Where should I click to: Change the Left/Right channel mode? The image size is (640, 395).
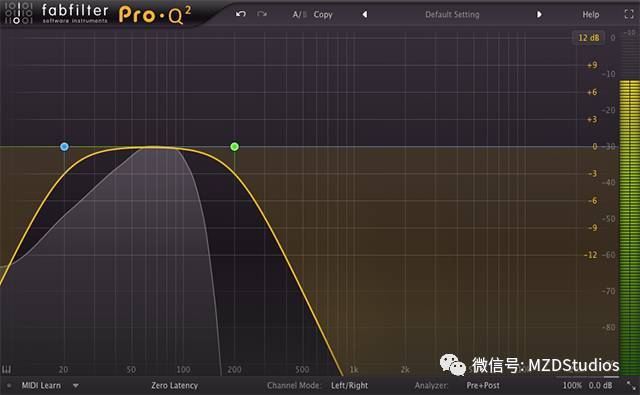point(349,385)
